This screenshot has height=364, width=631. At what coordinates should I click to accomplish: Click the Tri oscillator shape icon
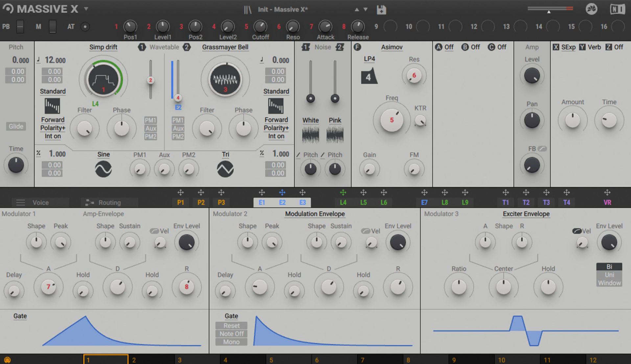tap(225, 168)
